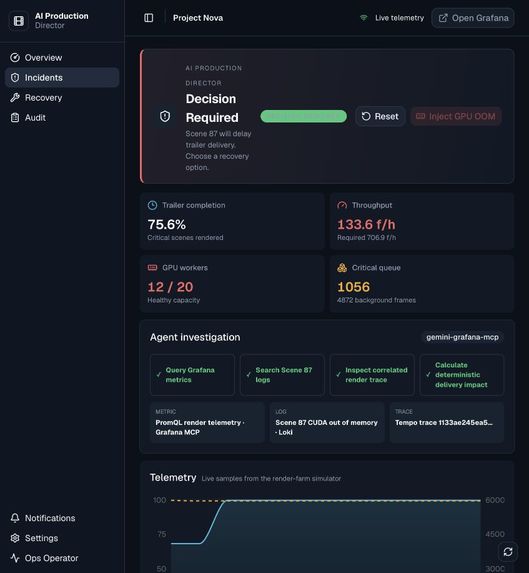Viewport: 529px width, 573px height.
Task: Click the Ops Operator activity icon
Action: (15, 558)
